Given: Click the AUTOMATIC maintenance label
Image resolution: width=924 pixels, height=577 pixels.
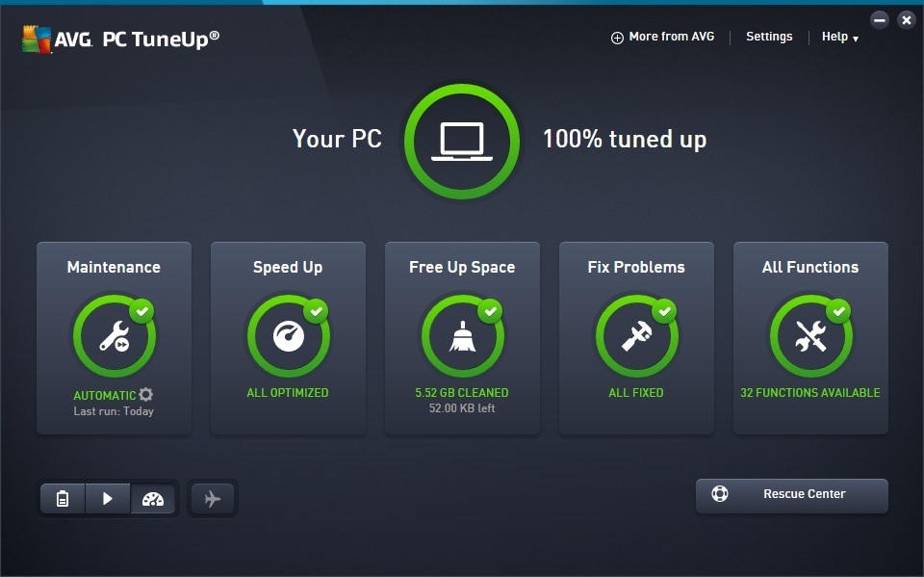Looking at the screenshot, I should pos(105,395).
